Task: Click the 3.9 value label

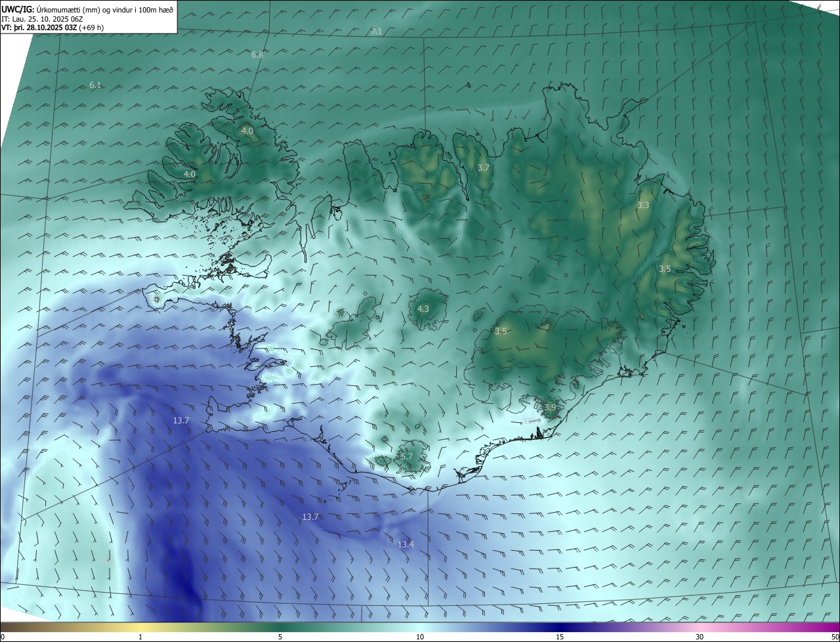Action: tap(550, 408)
